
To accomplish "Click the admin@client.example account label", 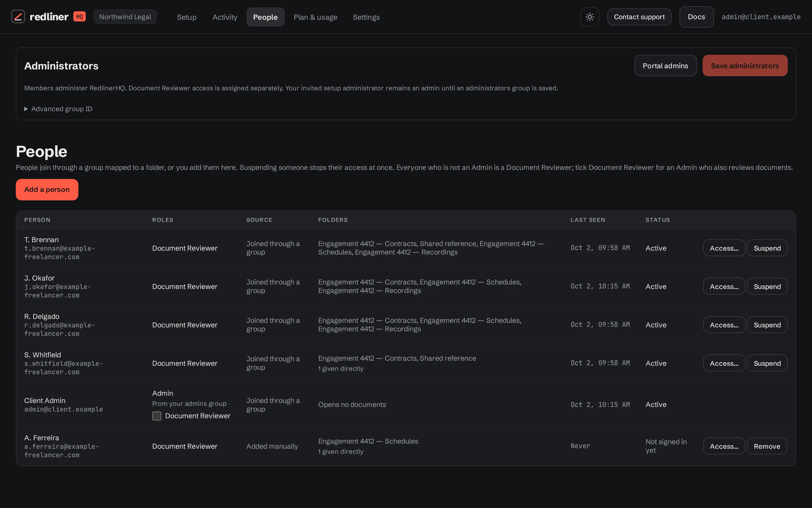I will tap(761, 17).
